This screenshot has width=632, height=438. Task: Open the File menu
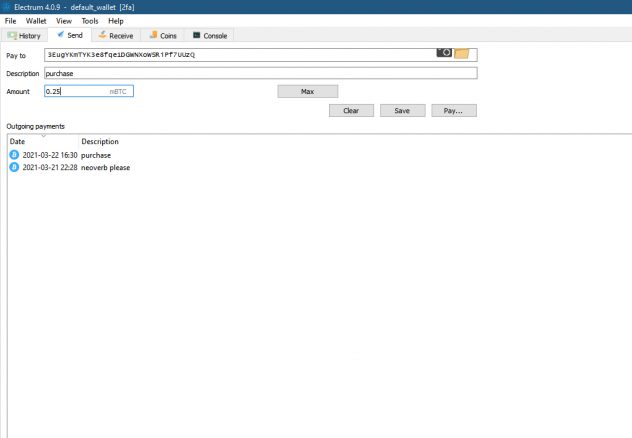pos(10,21)
